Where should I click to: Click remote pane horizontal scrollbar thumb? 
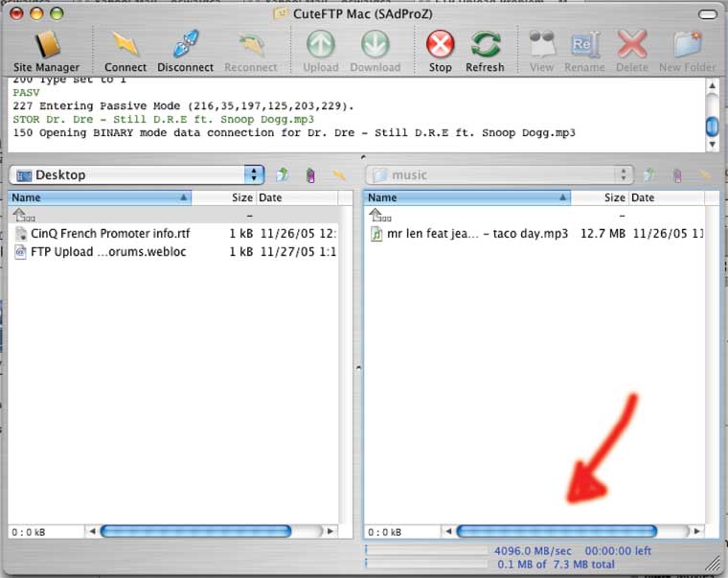point(557,531)
